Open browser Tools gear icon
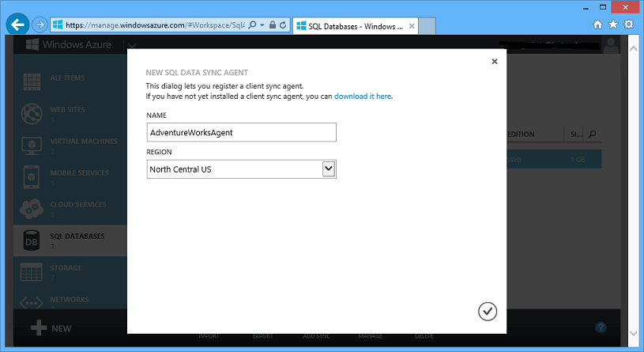Screen dimensions: 644x352 (629, 25)
